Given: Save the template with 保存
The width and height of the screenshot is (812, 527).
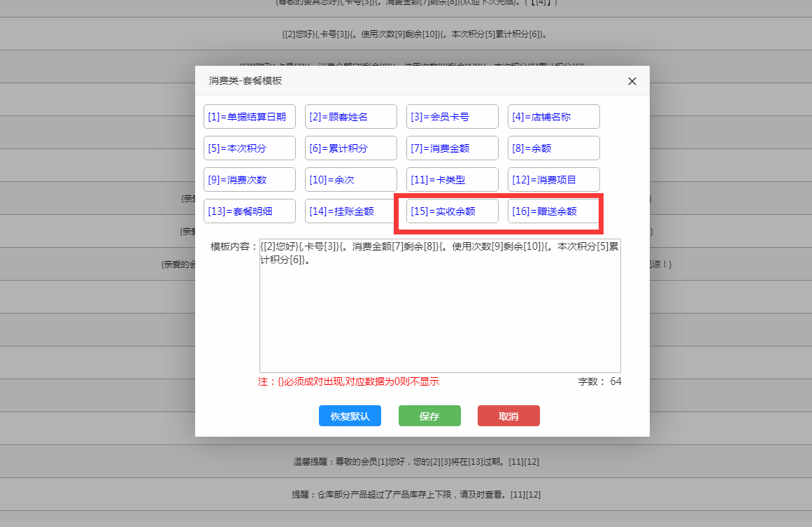Looking at the screenshot, I should (x=430, y=416).
